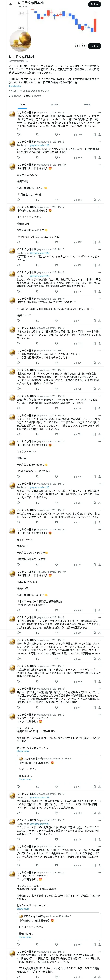The width and height of the screenshot is (110, 980).
Task: Click Translate bio link
Action: click(x=15, y=86)
